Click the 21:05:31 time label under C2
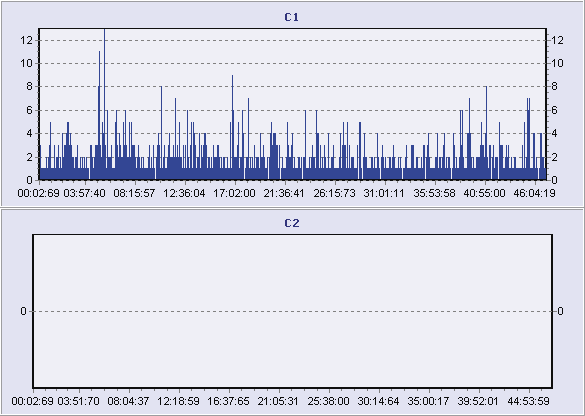Image resolution: width=585 pixels, height=416 pixels. click(x=278, y=401)
